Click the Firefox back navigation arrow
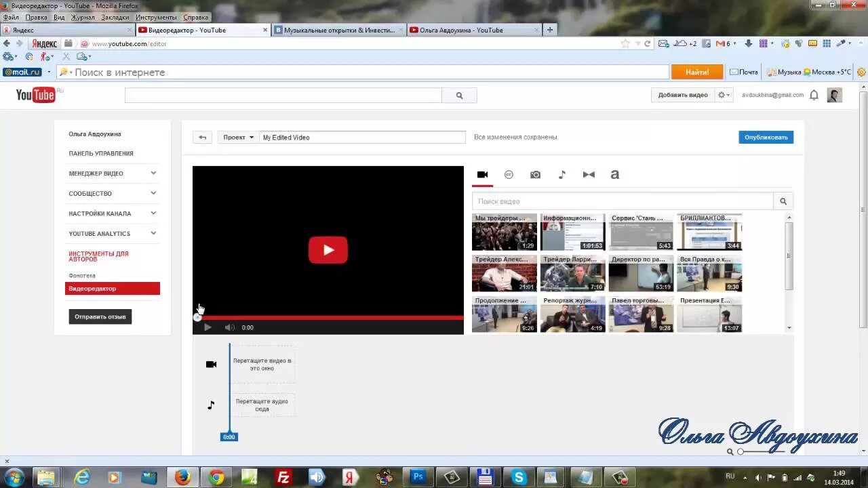This screenshot has width=868, height=488. point(7,43)
